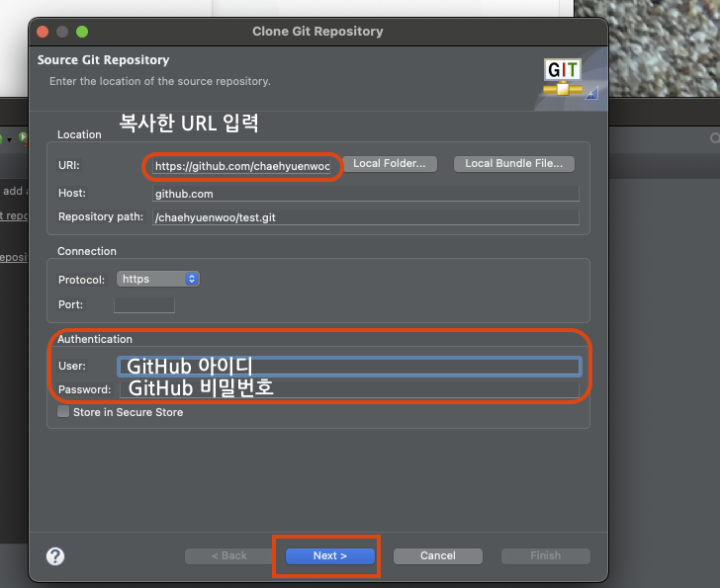Screen dimensions: 720x588
Task: Edit the Repository path field
Action: (x=366, y=217)
